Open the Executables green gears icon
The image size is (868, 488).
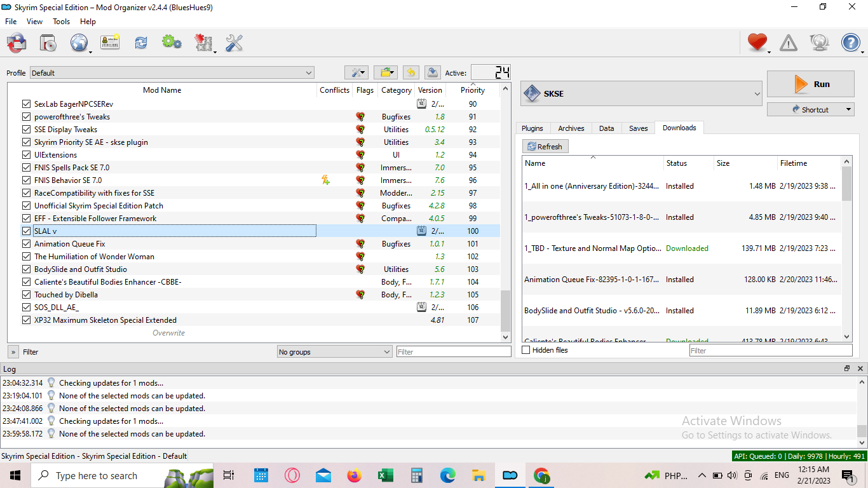tap(172, 43)
